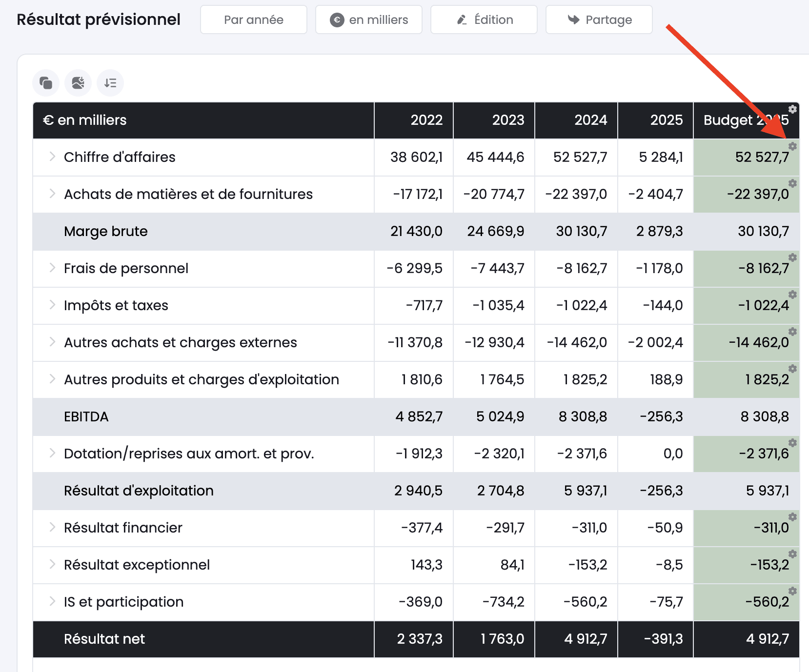Open gear on IS et participation budget cell
This screenshot has height=672, width=809.
pos(792,591)
